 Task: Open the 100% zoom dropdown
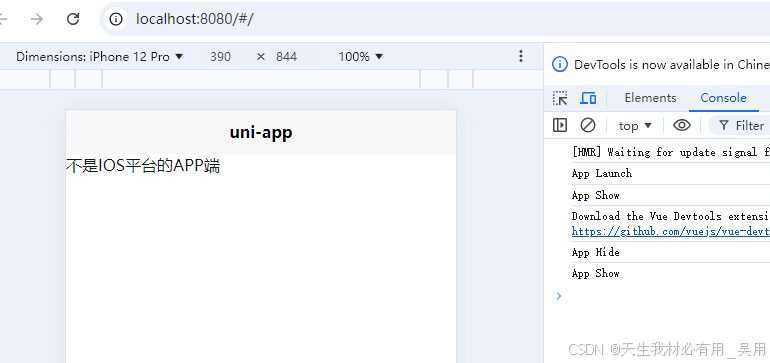[360, 56]
